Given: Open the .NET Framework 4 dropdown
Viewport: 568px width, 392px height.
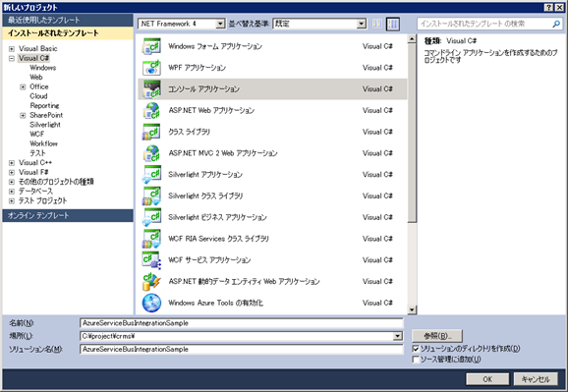Looking at the screenshot, I should point(220,24).
